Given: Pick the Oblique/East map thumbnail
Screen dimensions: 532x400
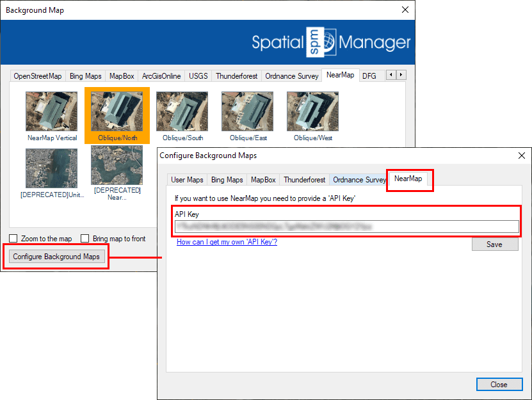Looking at the screenshot, I should 247,111.
